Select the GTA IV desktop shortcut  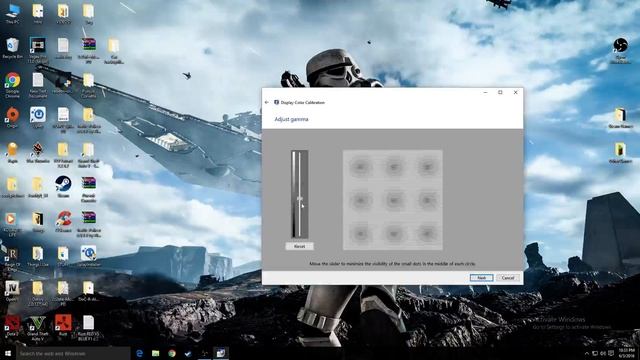point(12,291)
